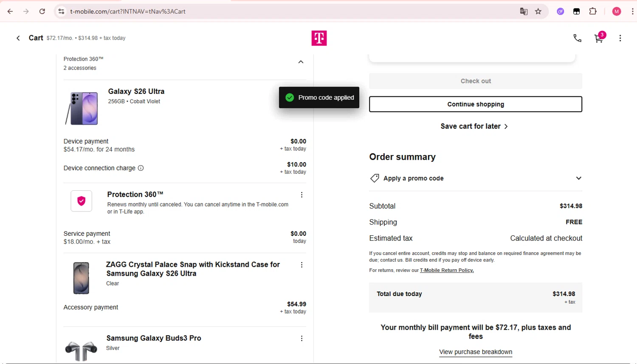Expand the Apply a promo code section
The width and height of the screenshot is (637, 364).
point(578,178)
